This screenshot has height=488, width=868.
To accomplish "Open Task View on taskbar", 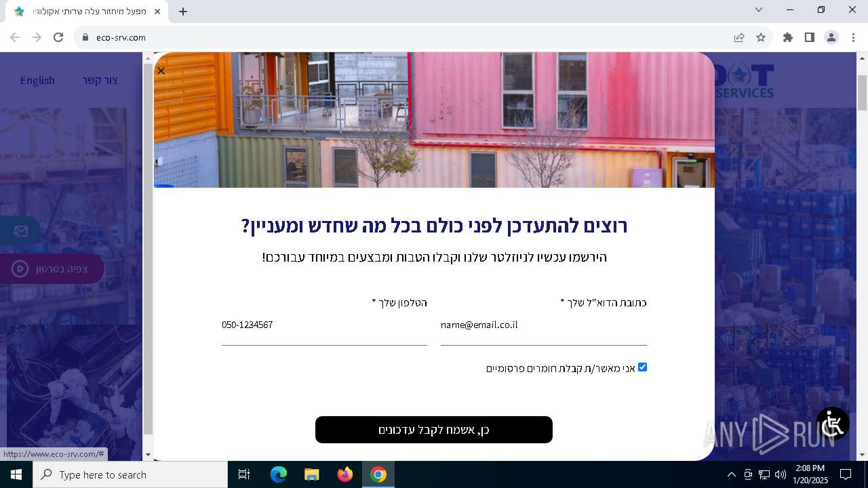I will (244, 474).
